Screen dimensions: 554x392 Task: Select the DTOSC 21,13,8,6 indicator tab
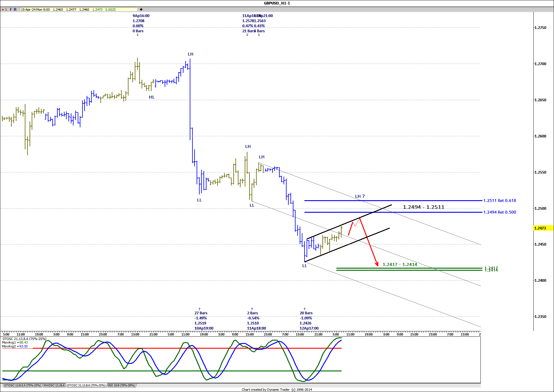pyautogui.click(x=86, y=385)
